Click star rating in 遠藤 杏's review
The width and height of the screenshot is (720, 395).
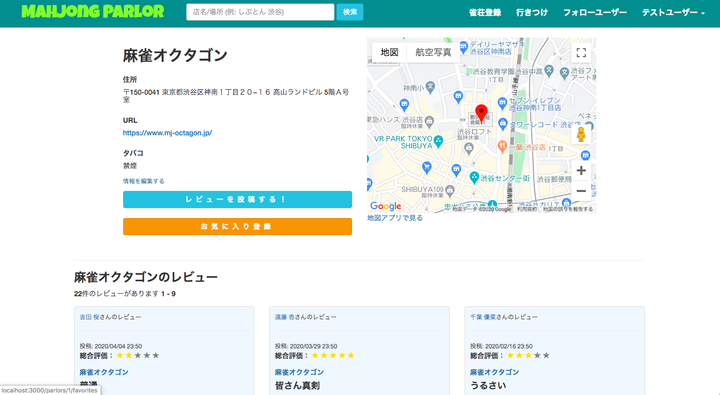(x=333, y=356)
